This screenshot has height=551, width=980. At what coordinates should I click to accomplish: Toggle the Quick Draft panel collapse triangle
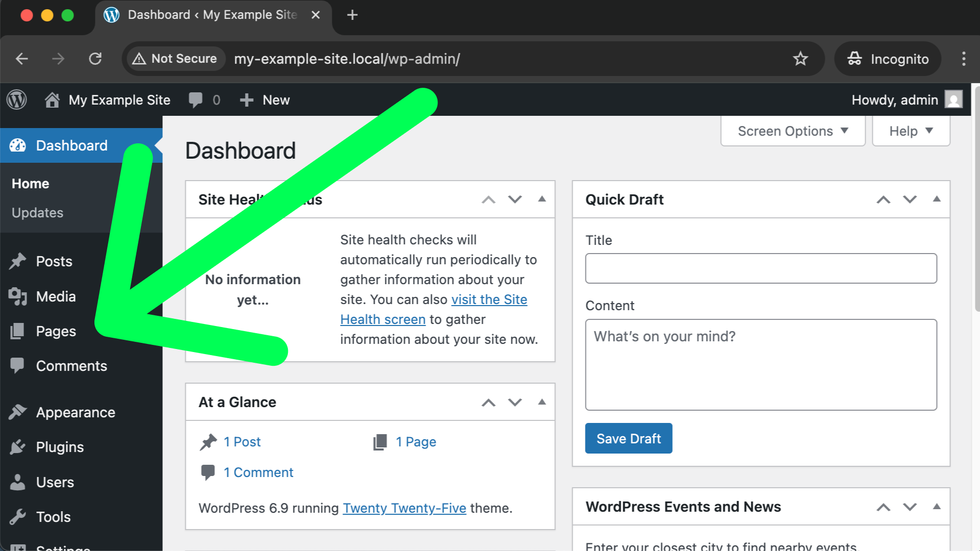(x=937, y=199)
